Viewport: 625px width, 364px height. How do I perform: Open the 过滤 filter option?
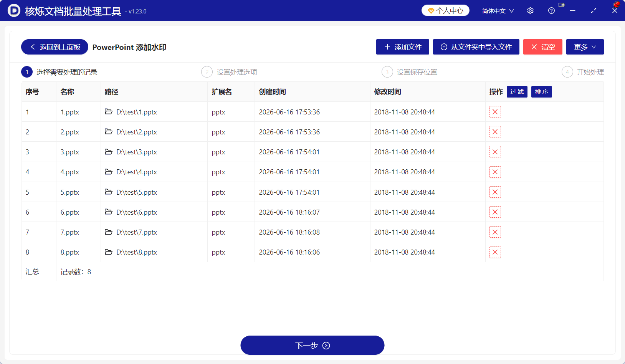(x=517, y=92)
